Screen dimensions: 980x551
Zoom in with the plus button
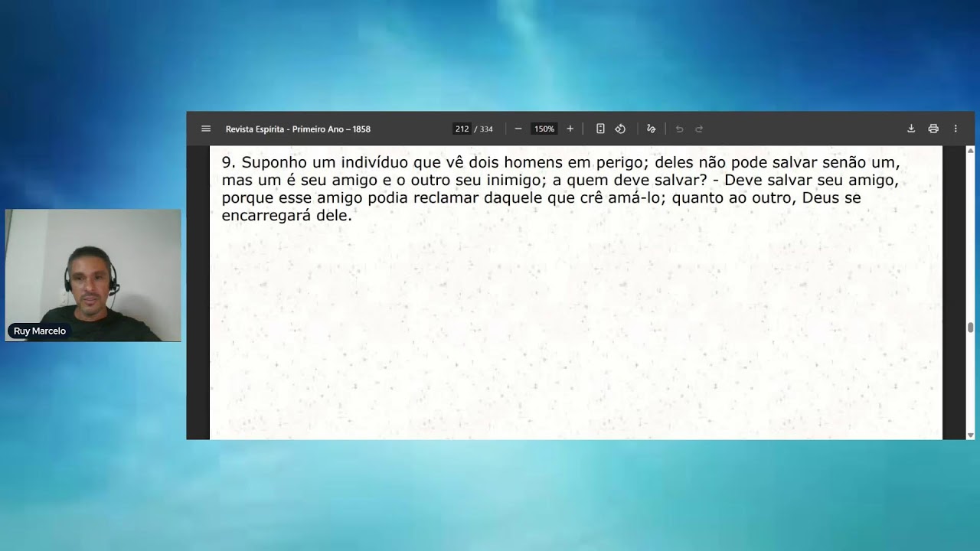click(x=570, y=129)
